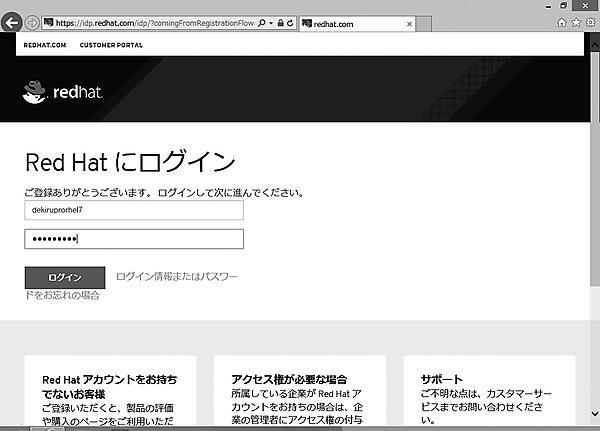This screenshot has height=431, width=600.
Task: Click the browser forward arrow button
Action: tap(32, 23)
